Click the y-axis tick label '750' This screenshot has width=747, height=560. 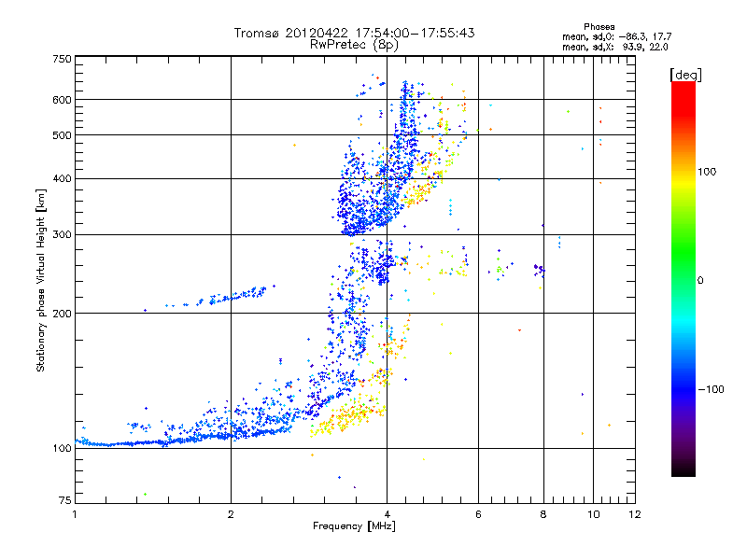63,59
